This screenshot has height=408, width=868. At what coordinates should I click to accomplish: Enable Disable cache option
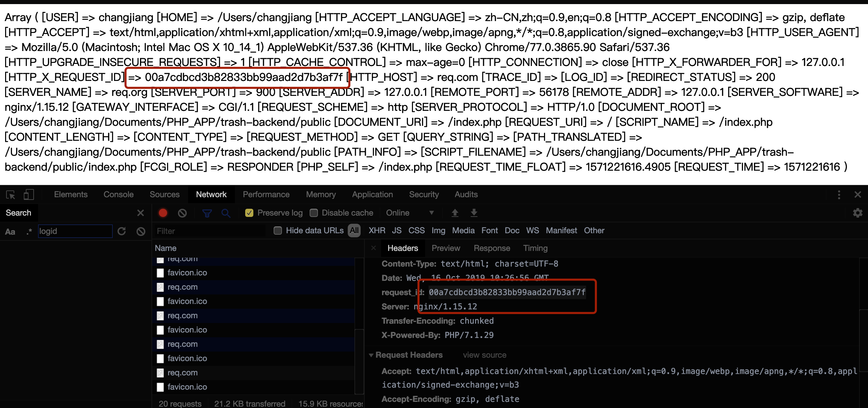pos(314,213)
